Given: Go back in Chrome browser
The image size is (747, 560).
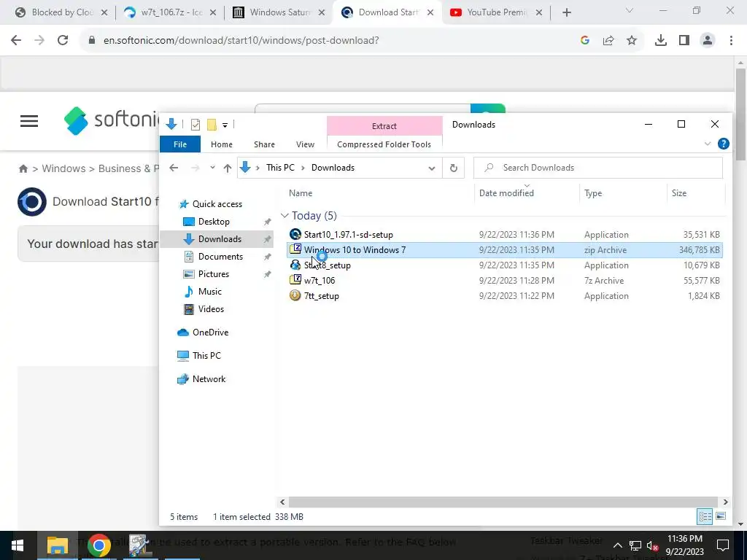Looking at the screenshot, I should 16,41.
